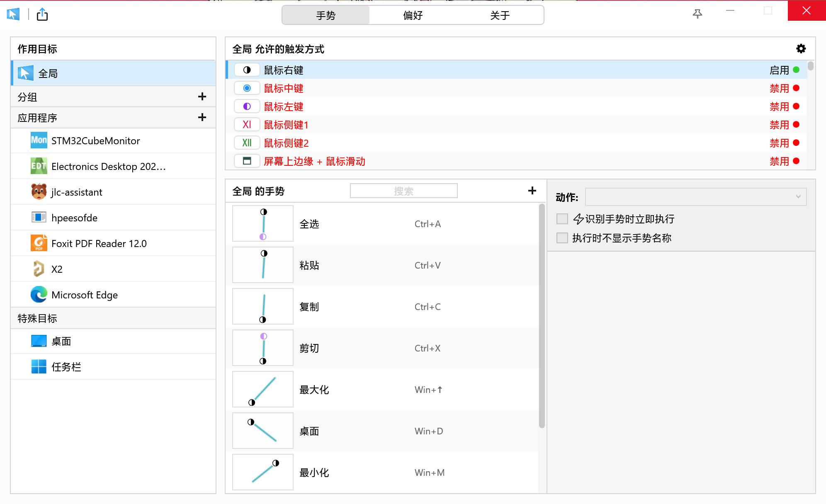Pin the window with the pushpin icon
Viewport: 826px width, 504px height.
[697, 14]
